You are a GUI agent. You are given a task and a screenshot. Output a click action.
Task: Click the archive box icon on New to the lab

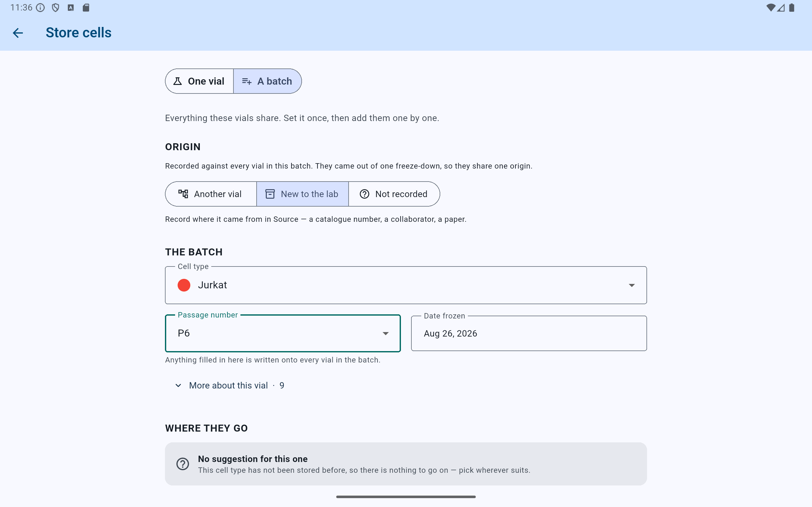point(270,194)
